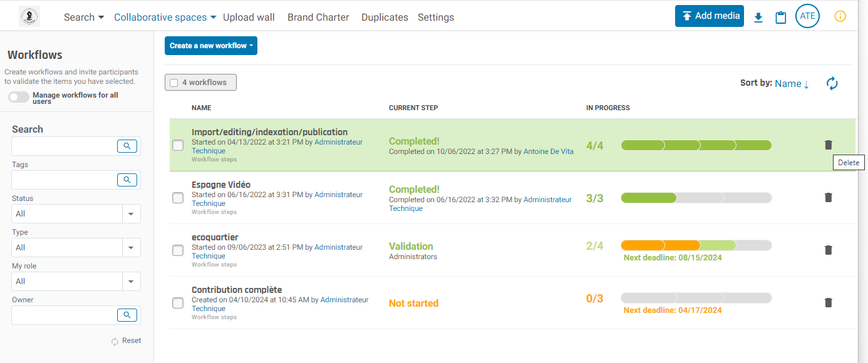Click the Add media button
The height and width of the screenshot is (363, 868).
coord(709,16)
